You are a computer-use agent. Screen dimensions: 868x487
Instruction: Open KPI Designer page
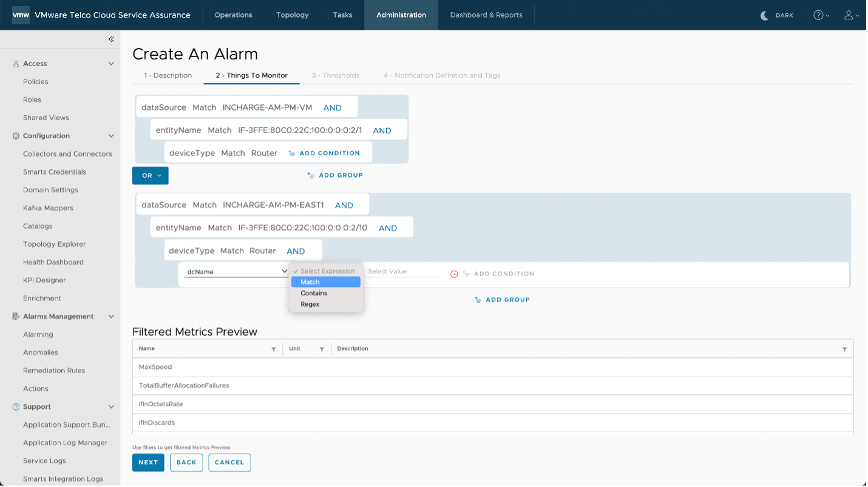pyautogui.click(x=44, y=280)
